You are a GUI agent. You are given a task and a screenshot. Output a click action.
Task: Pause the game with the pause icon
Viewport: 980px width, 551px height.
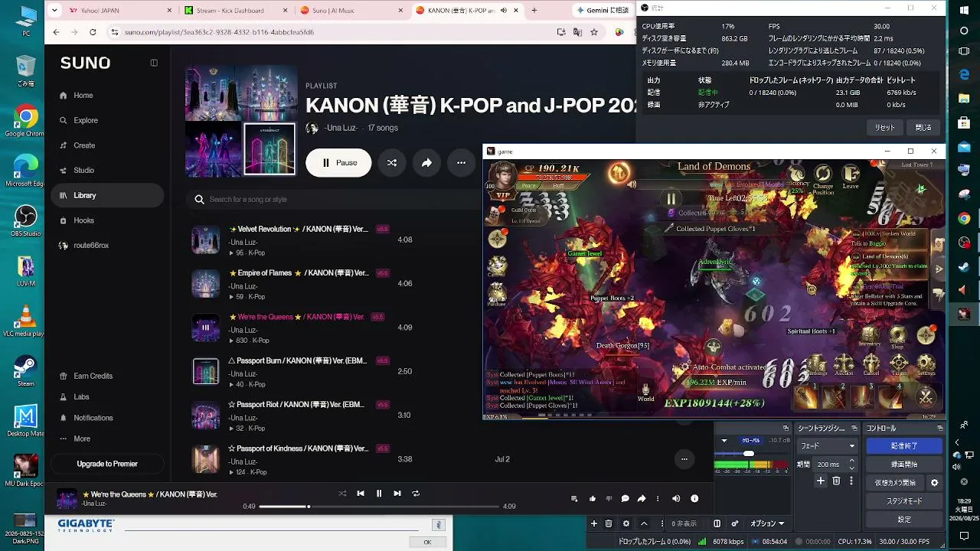coord(671,200)
